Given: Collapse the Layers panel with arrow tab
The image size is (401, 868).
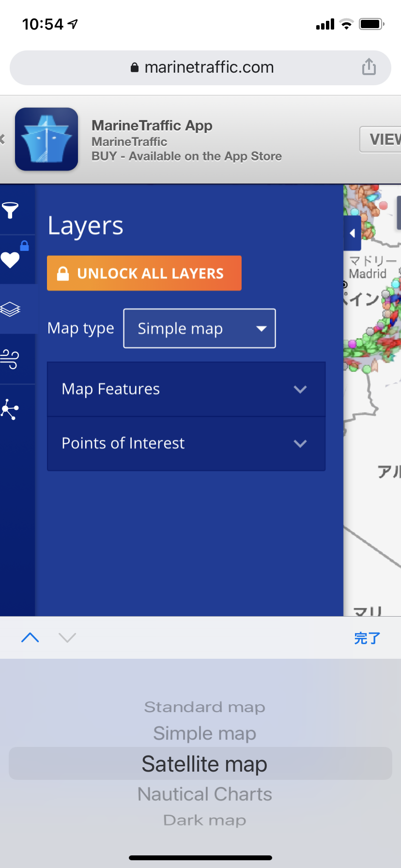Looking at the screenshot, I should click(353, 233).
